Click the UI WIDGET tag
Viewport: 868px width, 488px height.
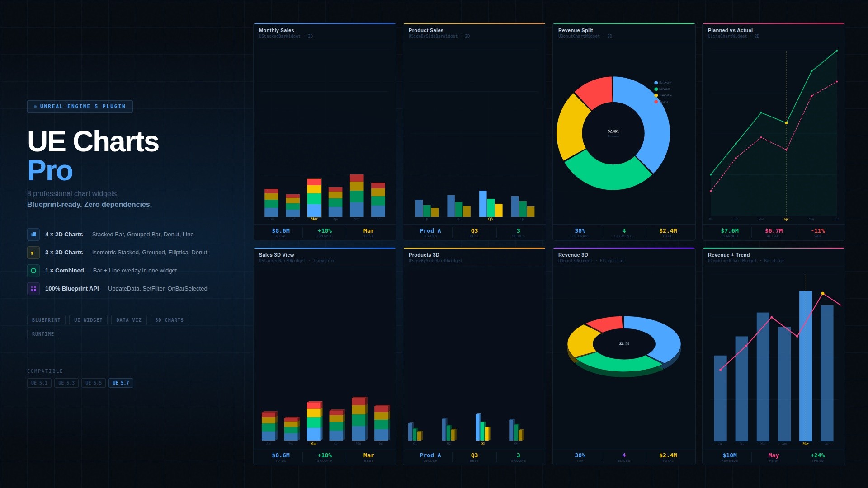tap(88, 320)
